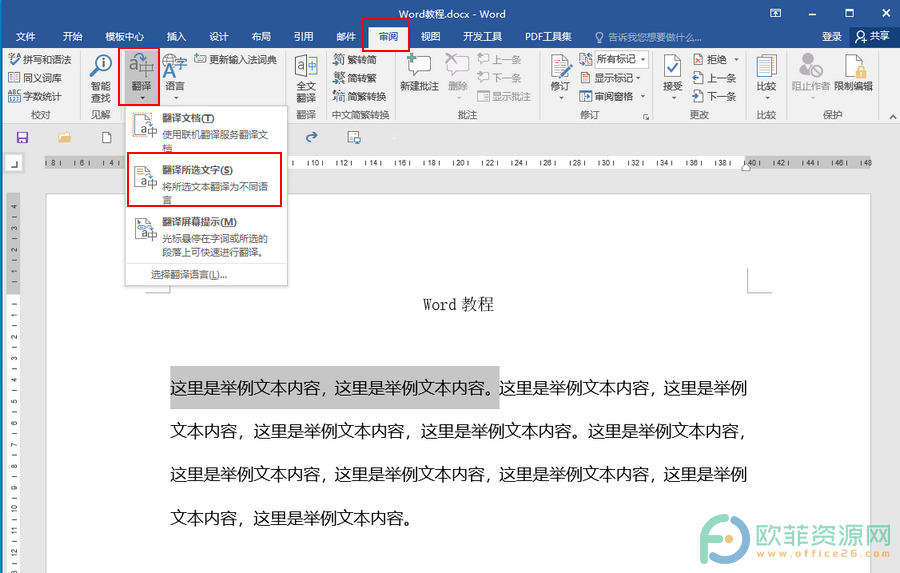
Task: Click the tab selector at ruler corner
Action: pos(14,164)
